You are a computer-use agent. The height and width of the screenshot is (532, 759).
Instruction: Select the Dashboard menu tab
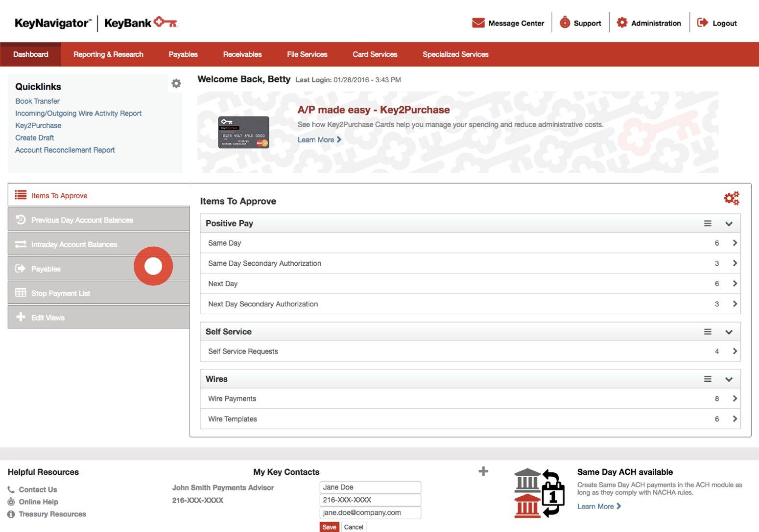click(x=31, y=54)
